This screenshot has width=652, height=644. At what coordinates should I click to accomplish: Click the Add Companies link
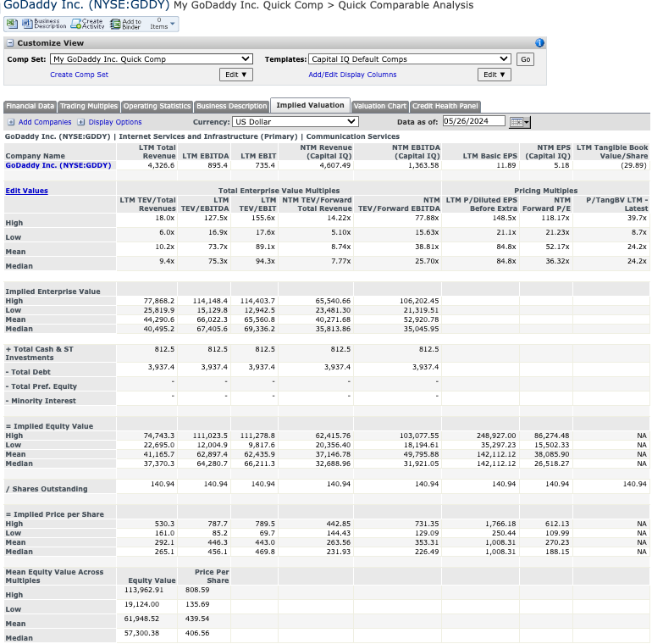[x=45, y=122]
